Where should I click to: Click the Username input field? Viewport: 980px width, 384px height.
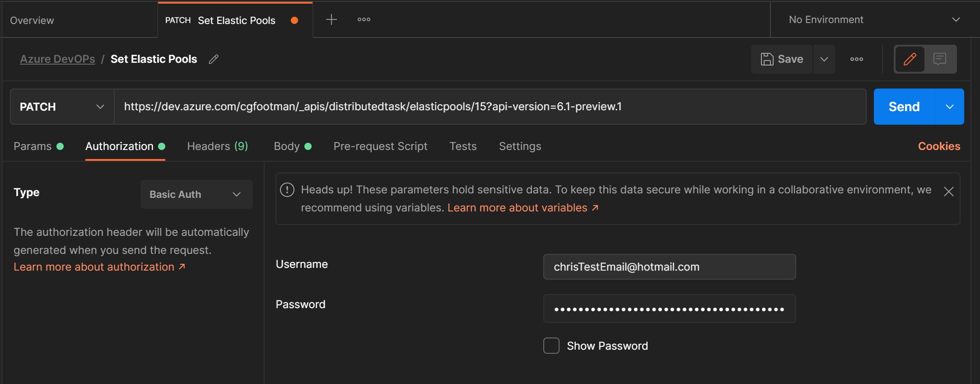pos(669,267)
